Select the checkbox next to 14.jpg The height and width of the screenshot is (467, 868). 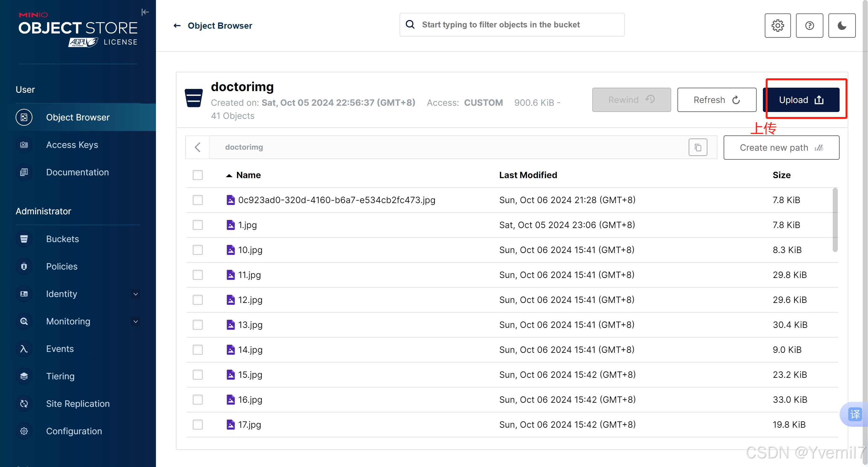point(198,349)
